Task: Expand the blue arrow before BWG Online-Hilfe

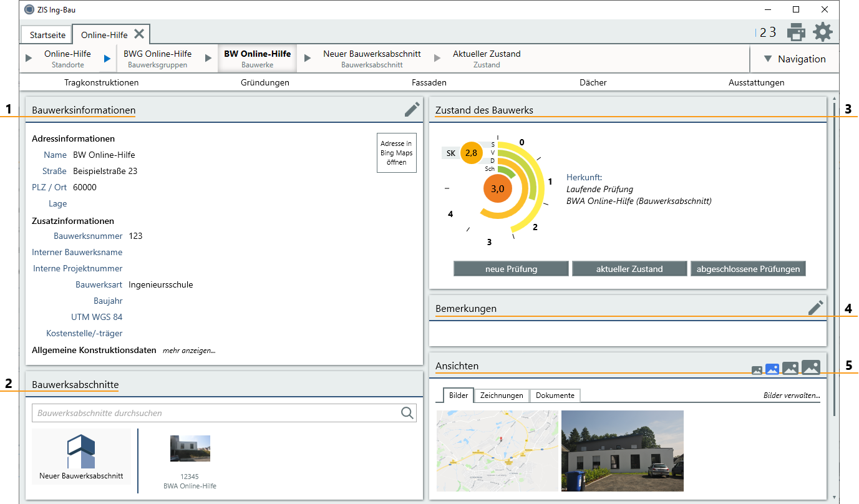Action: click(x=107, y=58)
